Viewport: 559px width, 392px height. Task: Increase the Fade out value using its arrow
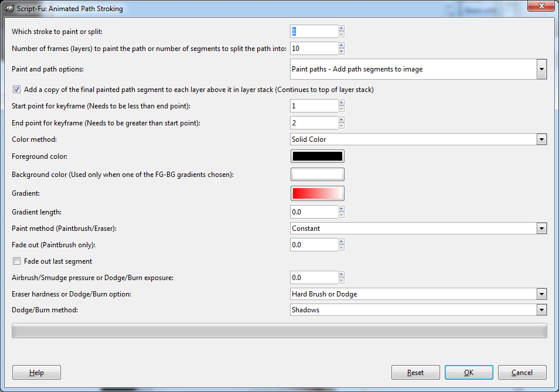341,241
